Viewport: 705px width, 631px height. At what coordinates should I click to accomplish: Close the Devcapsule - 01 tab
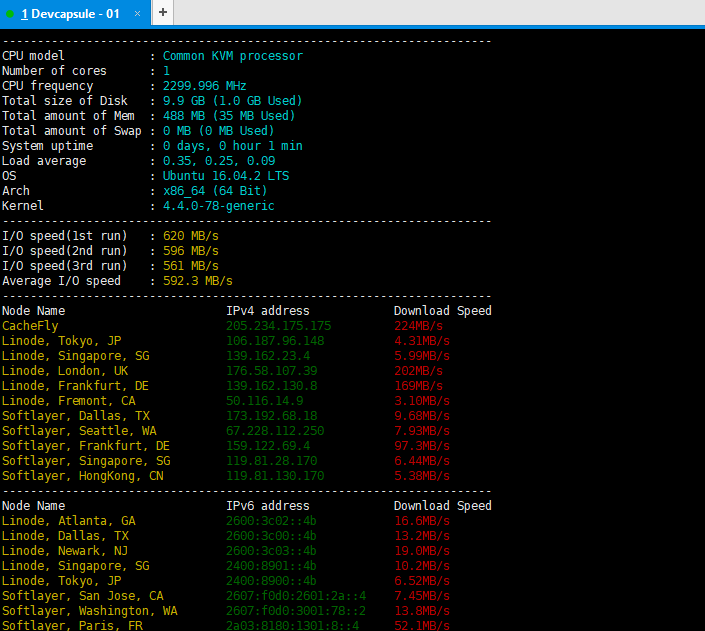(x=138, y=13)
